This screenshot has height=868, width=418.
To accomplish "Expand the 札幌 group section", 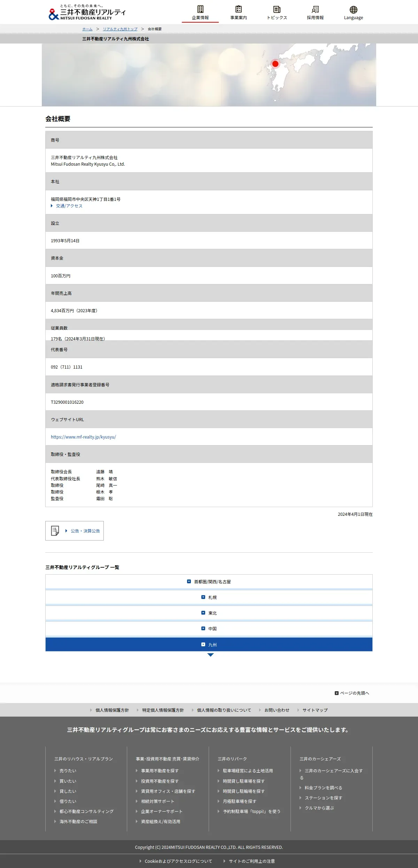I will pos(209,597).
